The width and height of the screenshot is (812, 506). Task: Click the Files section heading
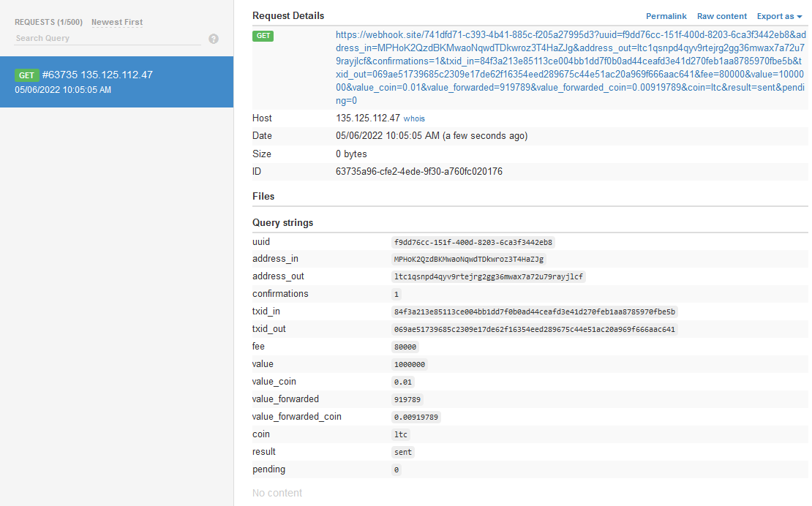click(x=263, y=197)
